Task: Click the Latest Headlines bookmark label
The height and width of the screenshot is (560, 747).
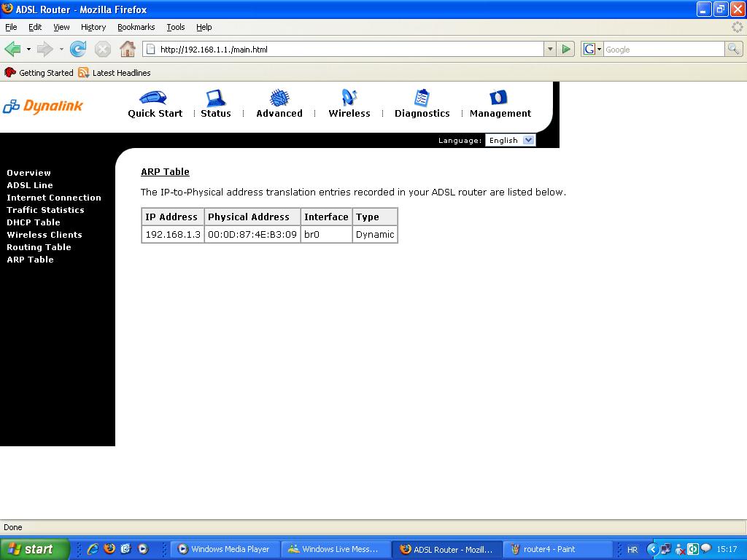Action: pyautogui.click(x=122, y=73)
